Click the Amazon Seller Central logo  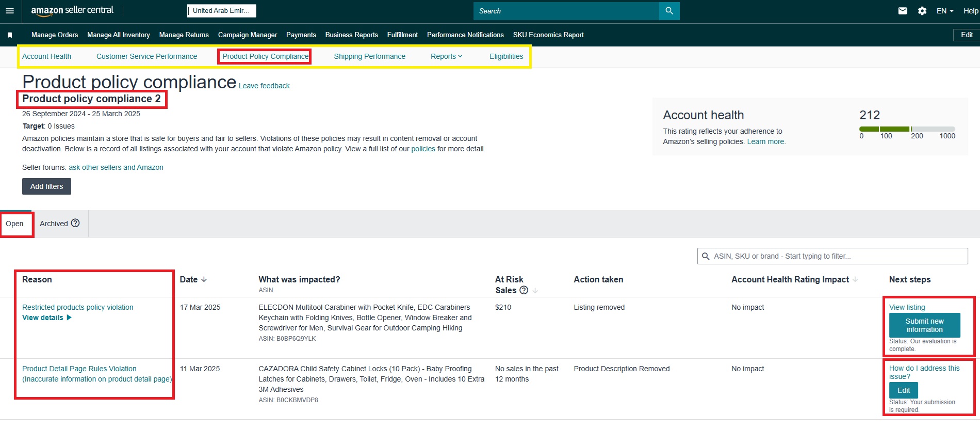coord(72,11)
